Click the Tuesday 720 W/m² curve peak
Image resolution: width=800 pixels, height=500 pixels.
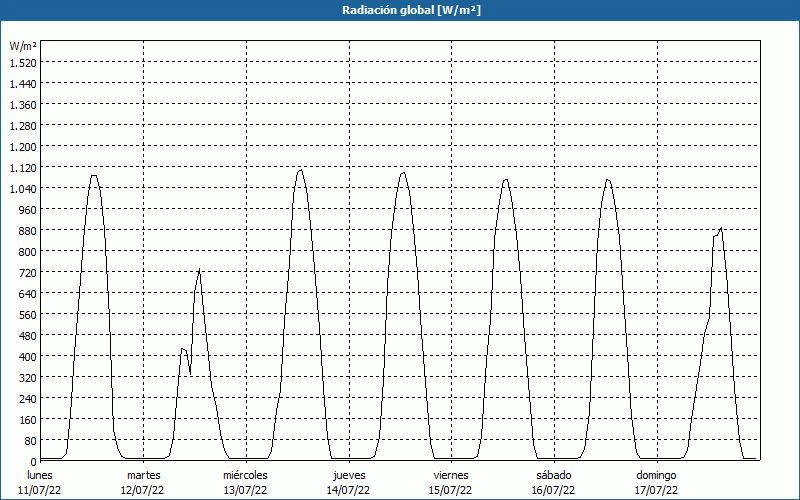[199, 269]
